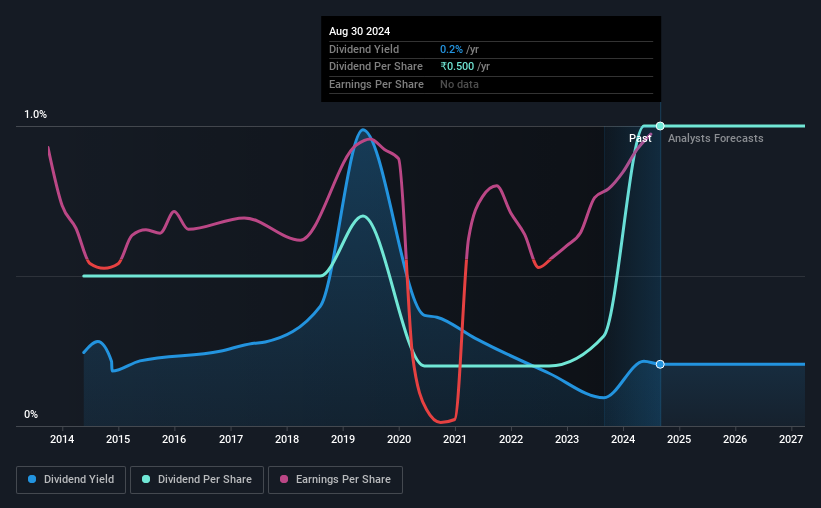The height and width of the screenshot is (508, 821).
Task: Click the 2024 x-axis year label
Action: coord(623,439)
